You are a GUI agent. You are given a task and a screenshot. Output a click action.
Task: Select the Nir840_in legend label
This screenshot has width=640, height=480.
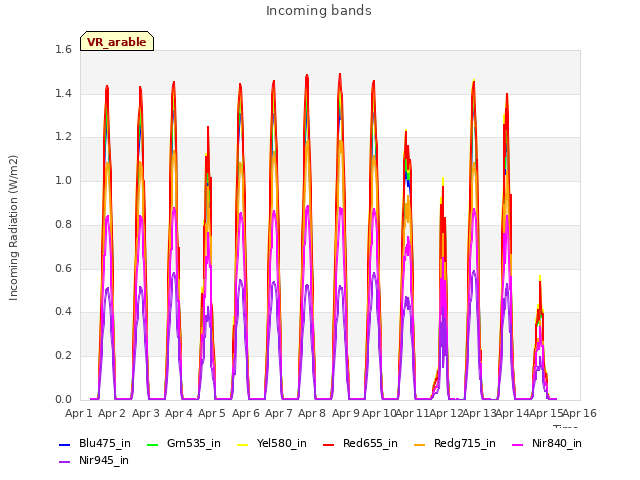point(557,443)
